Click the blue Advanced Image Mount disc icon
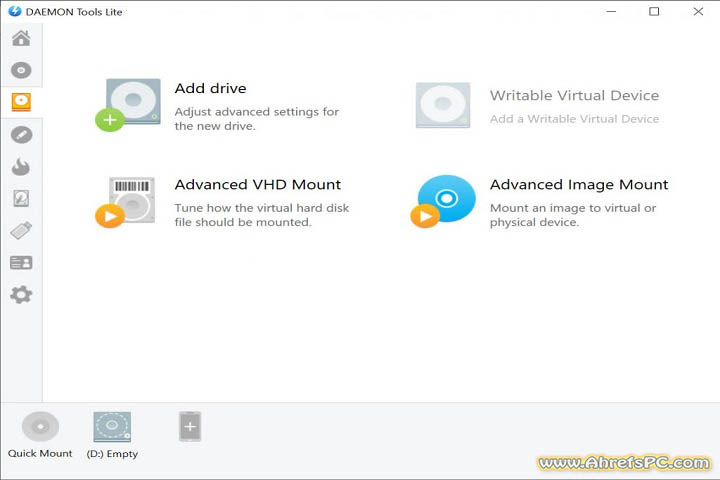The image size is (720, 480). [x=444, y=201]
